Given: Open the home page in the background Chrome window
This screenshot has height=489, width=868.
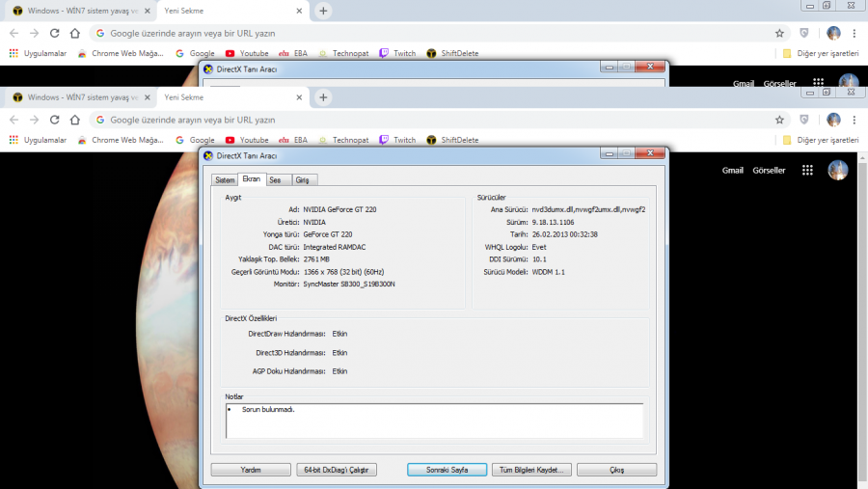Looking at the screenshot, I should (74, 33).
